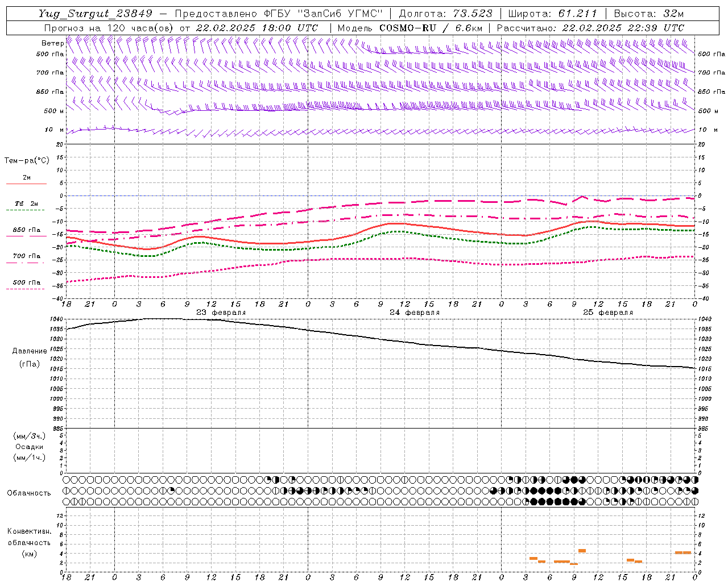The width and height of the screenshot is (728, 582).
Task: Click the 700 гПа temperature legend entry
Action: tap(26, 256)
